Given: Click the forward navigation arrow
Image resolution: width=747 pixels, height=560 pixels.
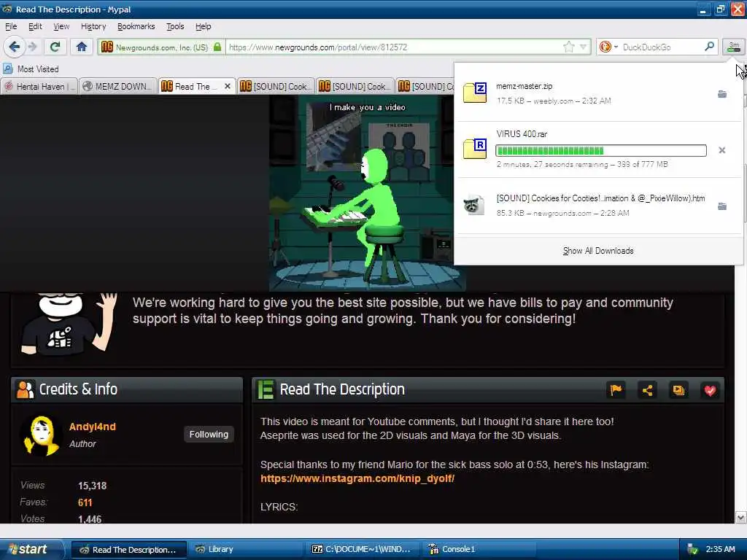Looking at the screenshot, I should pyautogui.click(x=32, y=47).
